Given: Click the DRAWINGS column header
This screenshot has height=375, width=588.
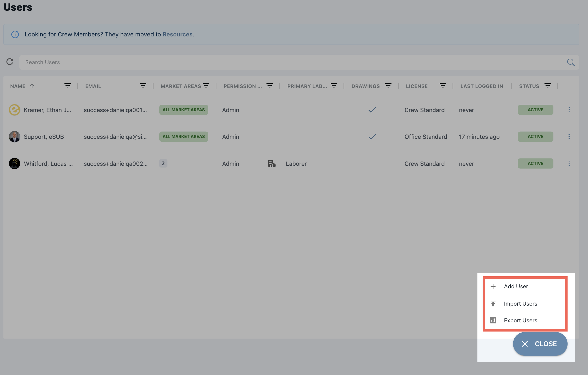Looking at the screenshot, I should coord(365,86).
